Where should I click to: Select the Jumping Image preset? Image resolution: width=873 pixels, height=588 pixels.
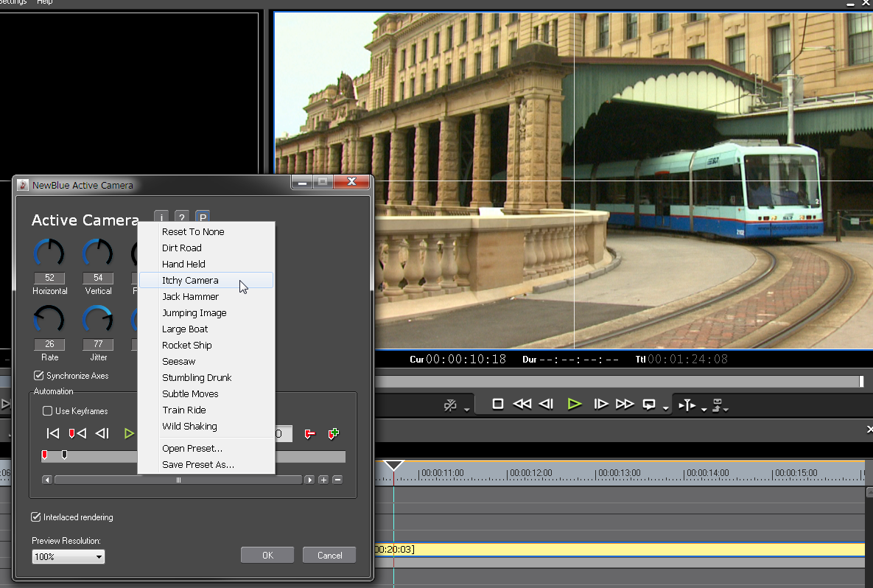pos(206,312)
